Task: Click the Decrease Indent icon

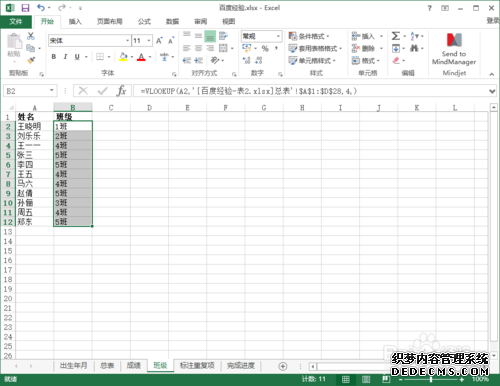Action: (x=187, y=60)
